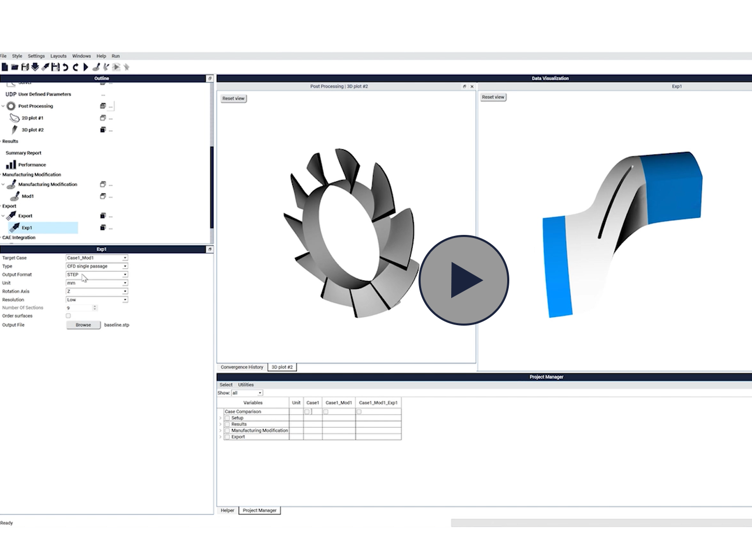Image resolution: width=752 pixels, height=560 pixels.
Task: Click the Manufacturing Modification brush toolbar icon
Action: [x=96, y=67]
